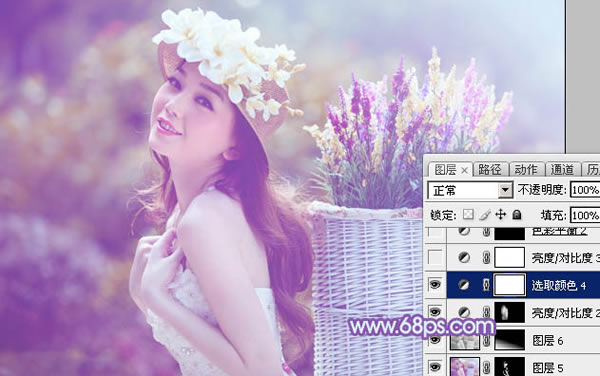Select the 图层 5 image thumbnail
Screen dimensions: 600x376
pos(465,367)
